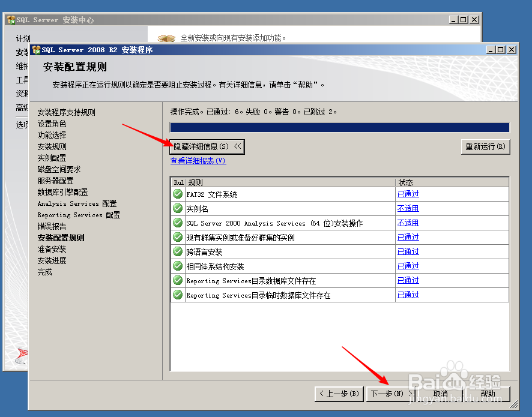The image size is (532, 417).
Task: Click FAT32 文件系统 rule text
Action: coord(211,194)
